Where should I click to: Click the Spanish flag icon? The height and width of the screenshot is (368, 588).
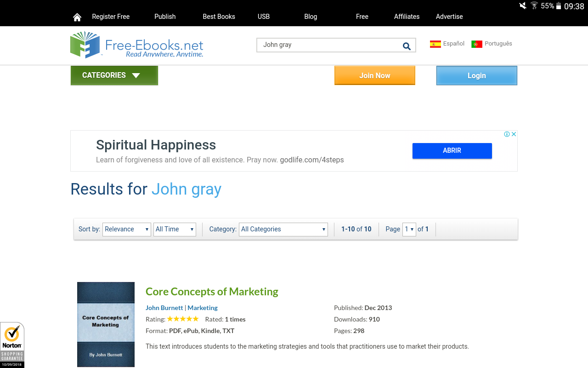[x=435, y=44]
